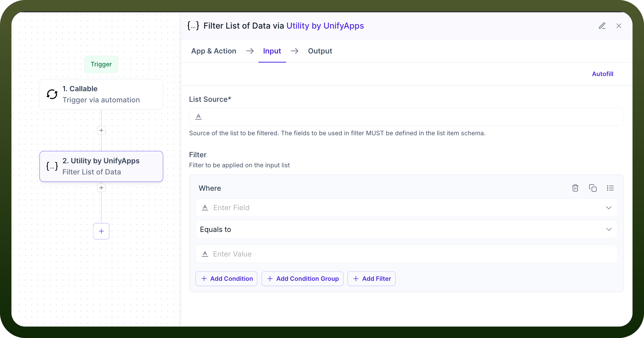The height and width of the screenshot is (338, 644).
Task: Select the 1. Callable trigger step
Action: tap(101, 94)
